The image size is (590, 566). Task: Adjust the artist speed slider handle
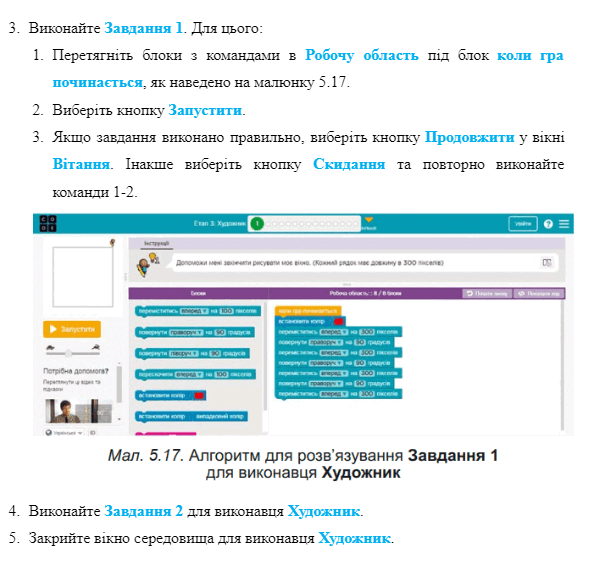click(68, 353)
